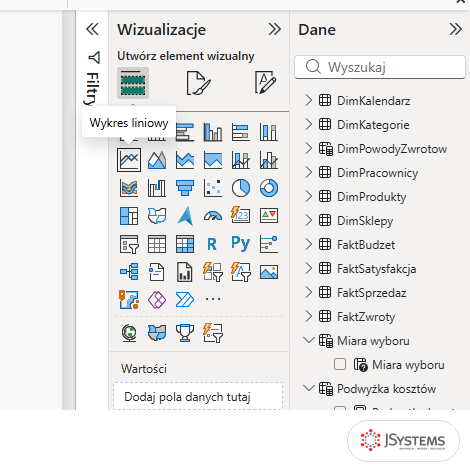Image resolution: width=470 pixels, height=472 pixels.
Task: Select the clustered column chart visual
Action: click(x=213, y=132)
